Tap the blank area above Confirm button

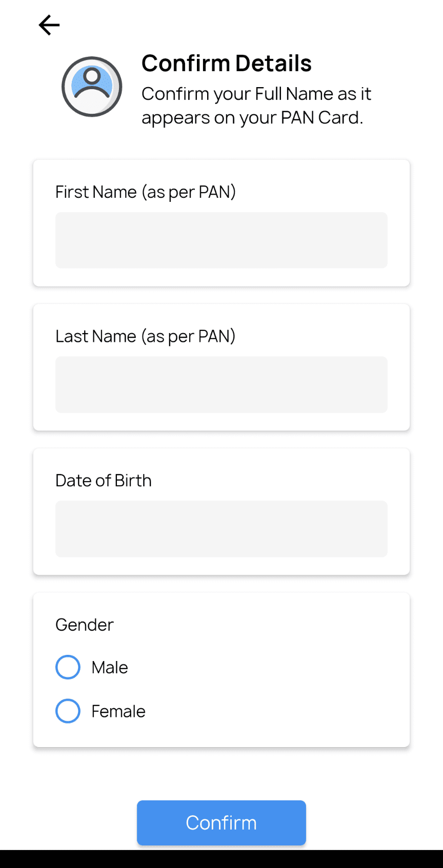tap(221, 774)
